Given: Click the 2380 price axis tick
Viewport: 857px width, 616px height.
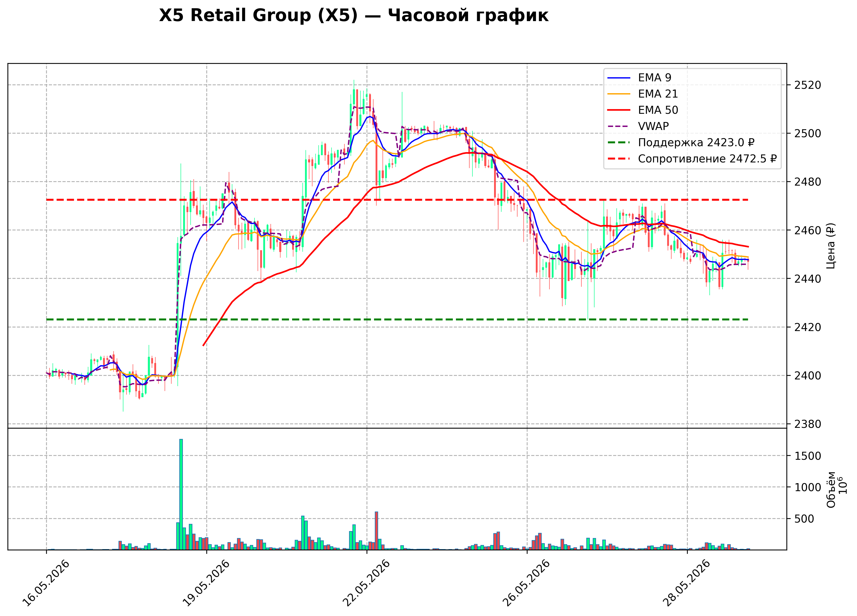Looking at the screenshot, I should (x=808, y=424).
